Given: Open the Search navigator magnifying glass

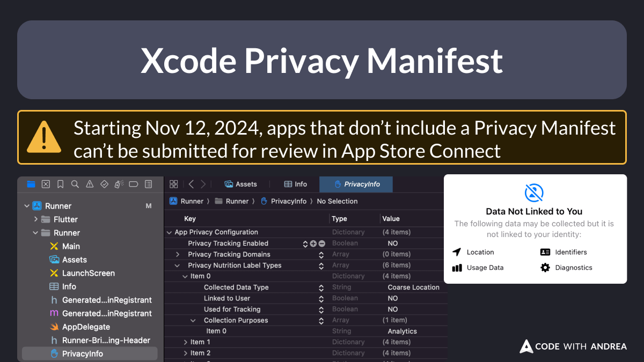Looking at the screenshot, I should (75, 184).
